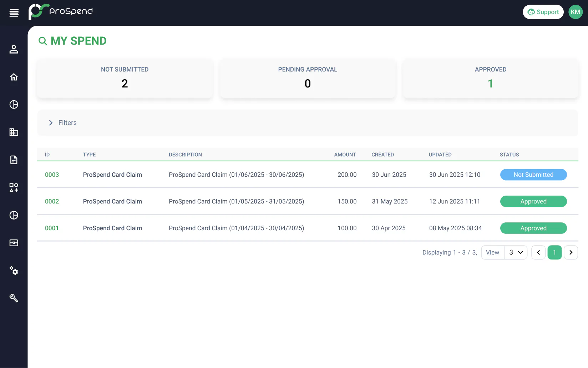Click Approved badge for claim 0001
The height and width of the screenshot is (368, 588).
click(x=533, y=228)
